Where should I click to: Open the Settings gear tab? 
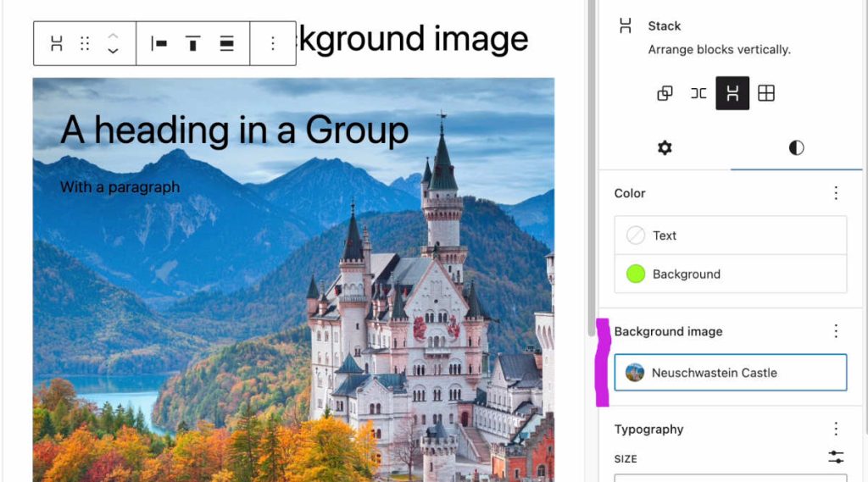[665, 147]
